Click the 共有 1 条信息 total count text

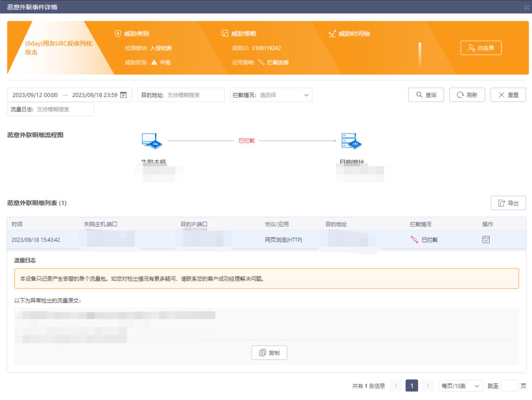click(368, 386)
